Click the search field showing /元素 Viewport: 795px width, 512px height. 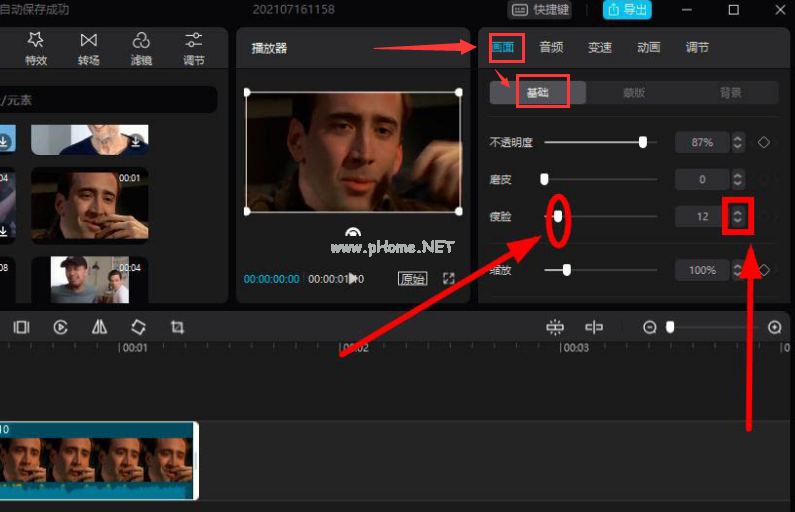point(107,100)
